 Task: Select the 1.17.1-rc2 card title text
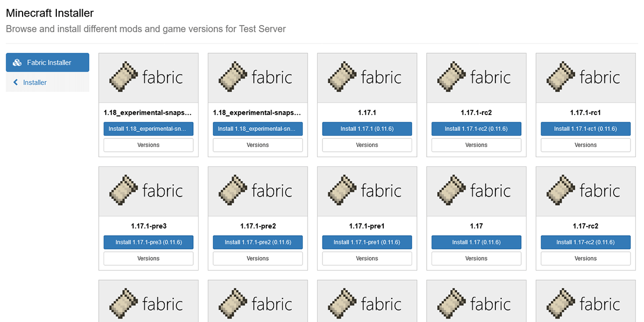coord(477,113)
